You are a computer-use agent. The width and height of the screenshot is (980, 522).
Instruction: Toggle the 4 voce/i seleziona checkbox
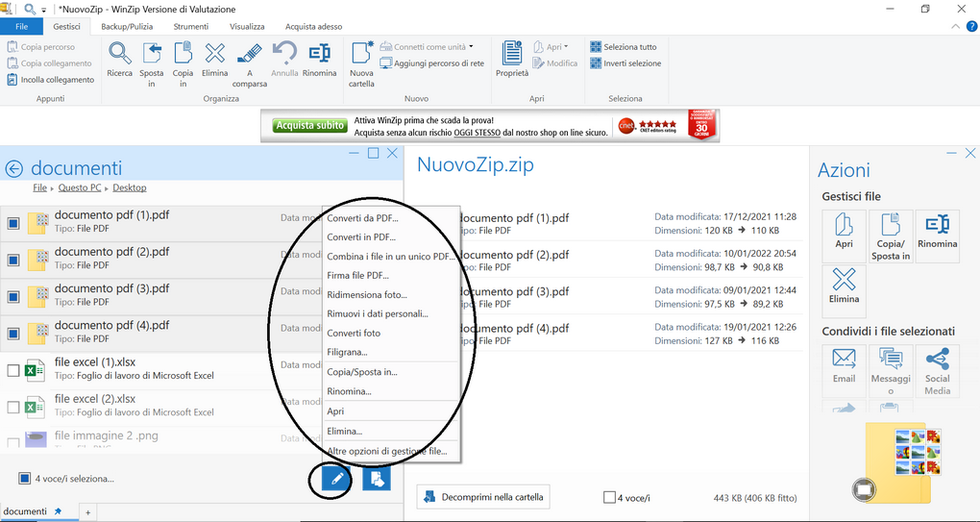(24, 479)
